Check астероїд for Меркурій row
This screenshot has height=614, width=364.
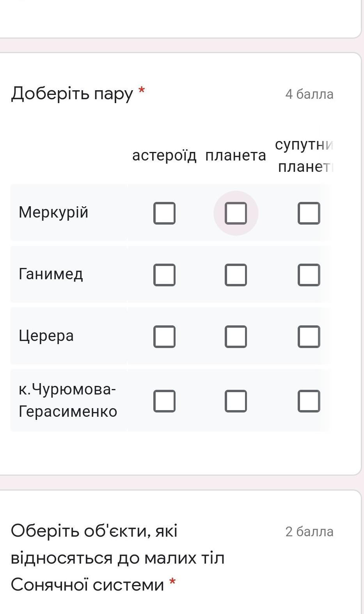click(x=164, y=213)
